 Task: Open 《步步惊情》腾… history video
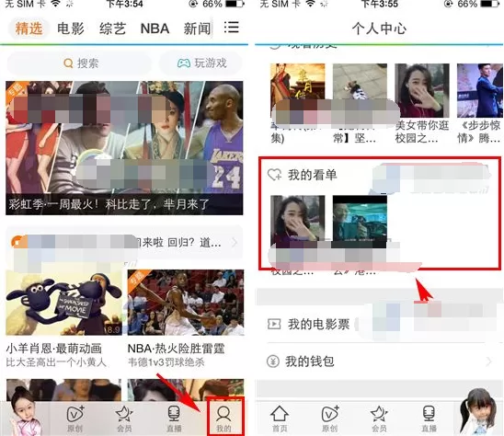(x=480, y=90)
